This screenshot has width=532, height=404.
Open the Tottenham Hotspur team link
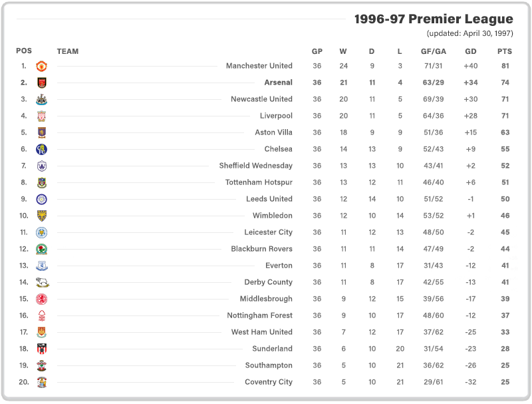pyautogui.click(x=259, y=182)
